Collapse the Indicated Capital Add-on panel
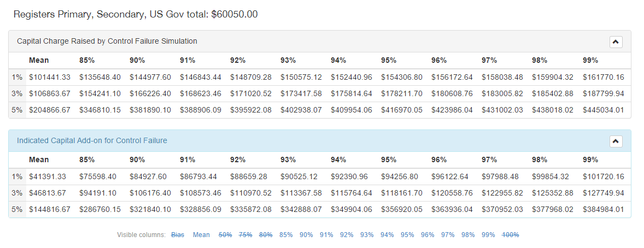This screenshot has height=248, width=644. tap(616, 141)
